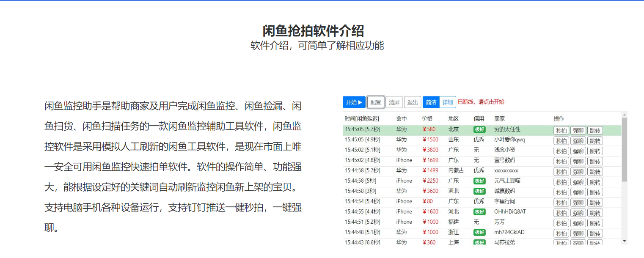Click 跳转 for seller OHhHDiQ8AT
This screenshot has width=644, height=258.
(x=595, y=213)
